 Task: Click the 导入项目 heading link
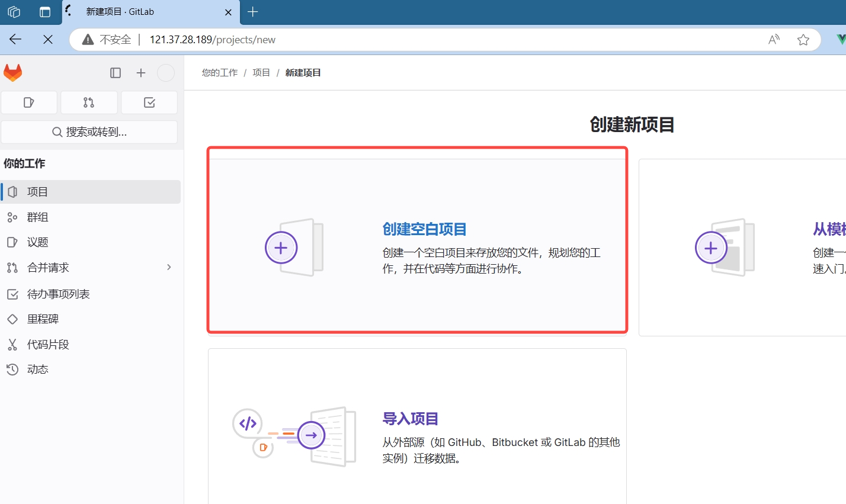pyautogui.click(x=411, y=419)
